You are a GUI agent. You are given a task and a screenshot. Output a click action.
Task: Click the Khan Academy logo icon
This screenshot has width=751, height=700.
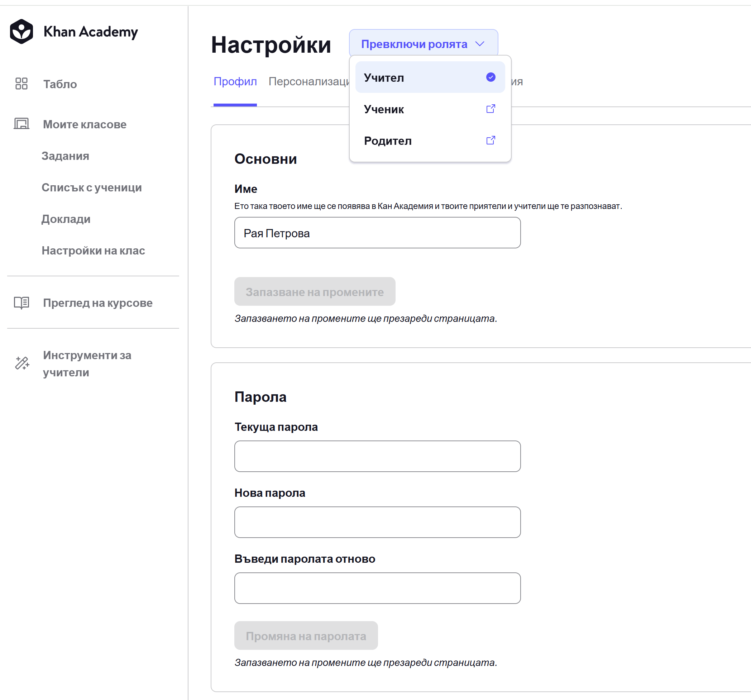pyautogui.click(x=21, y=32)
